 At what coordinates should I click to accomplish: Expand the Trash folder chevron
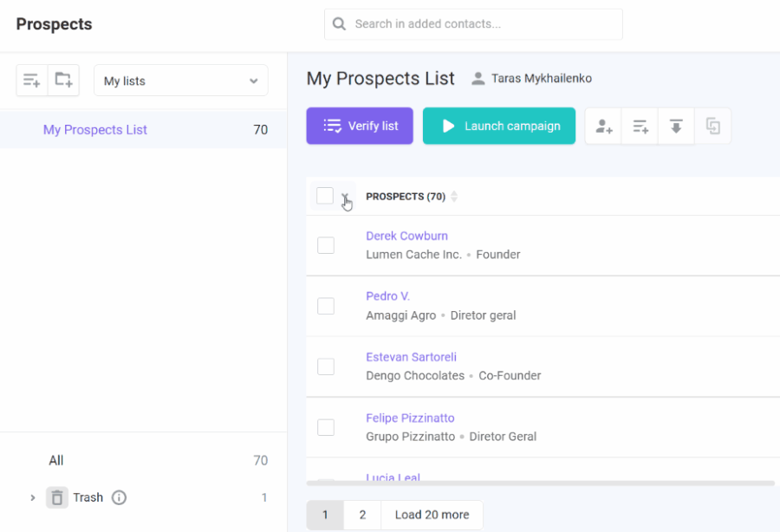pos(33,497)
